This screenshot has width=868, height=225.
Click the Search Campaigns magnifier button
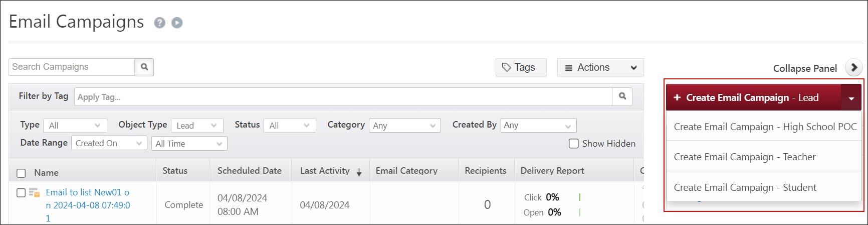click(x=144, y=67)
